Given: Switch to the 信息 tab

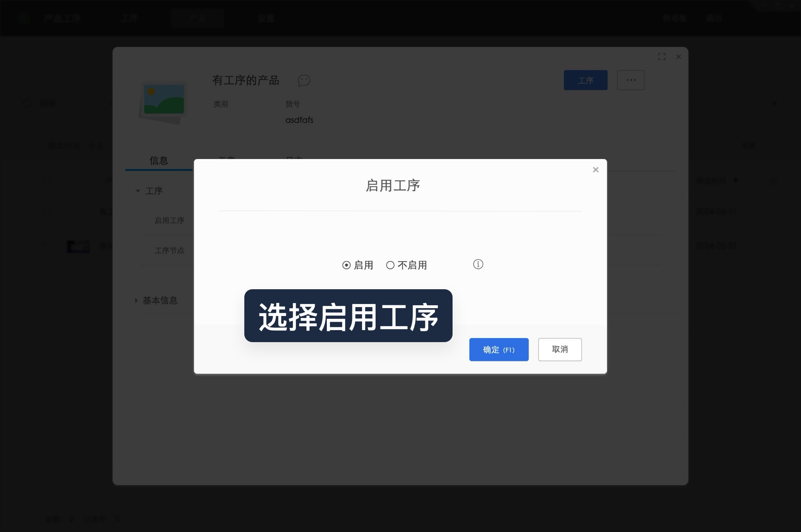Looking at the screenshot, I should 158,161.
